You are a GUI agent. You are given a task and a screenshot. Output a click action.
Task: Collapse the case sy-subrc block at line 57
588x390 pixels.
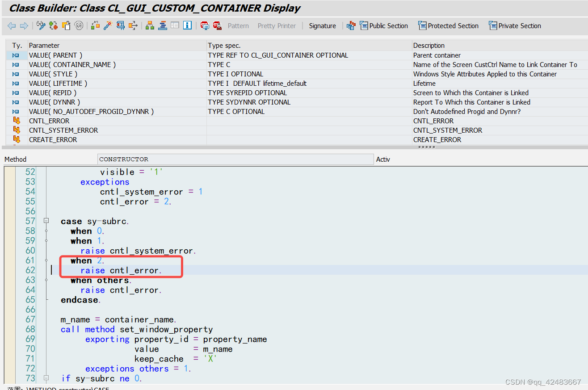(46, 221)
